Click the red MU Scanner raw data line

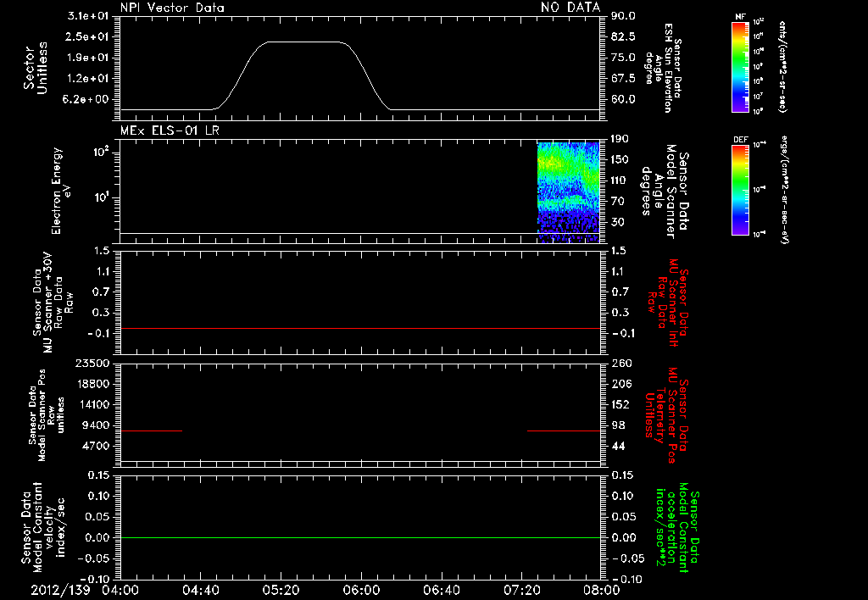point(359,328)
